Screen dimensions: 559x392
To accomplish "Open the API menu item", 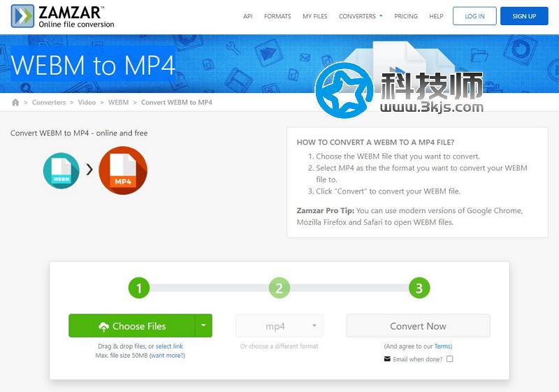I will (248, 16).
